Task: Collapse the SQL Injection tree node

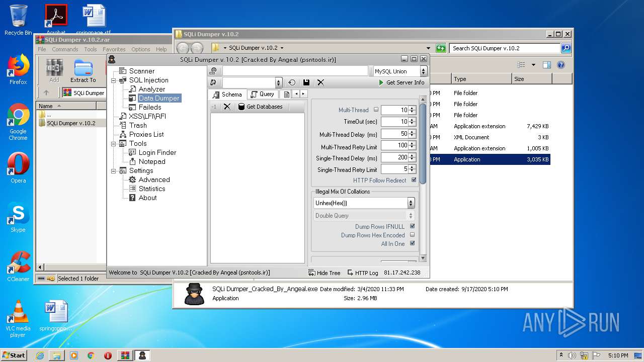Action: pyautogui.click(x=114, y=80)
